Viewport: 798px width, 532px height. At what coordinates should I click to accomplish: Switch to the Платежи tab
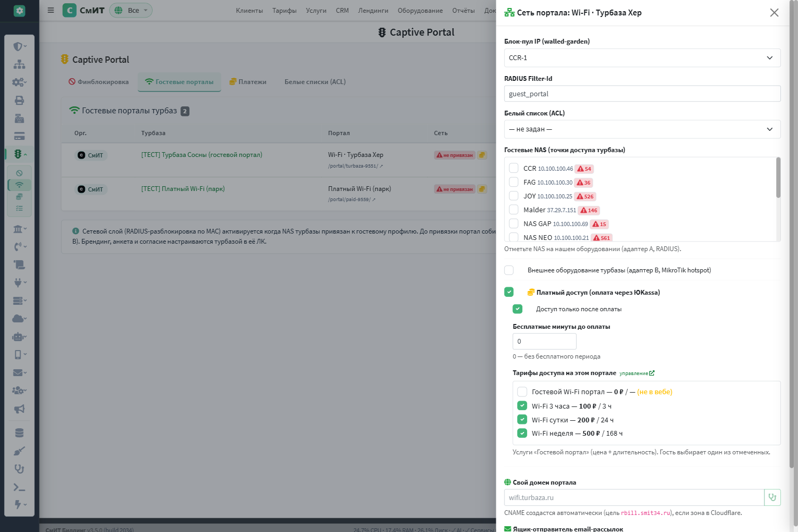pyautogui.click(x=248, y=82)
